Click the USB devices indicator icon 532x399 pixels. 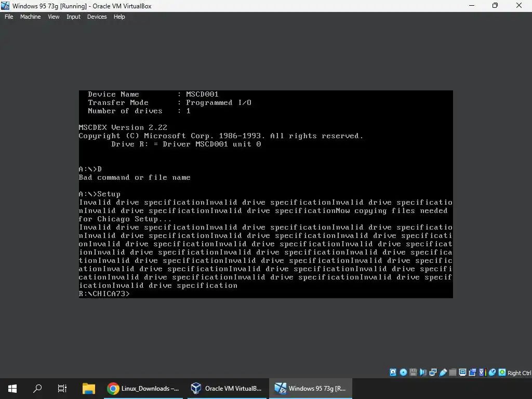point(443,372)
